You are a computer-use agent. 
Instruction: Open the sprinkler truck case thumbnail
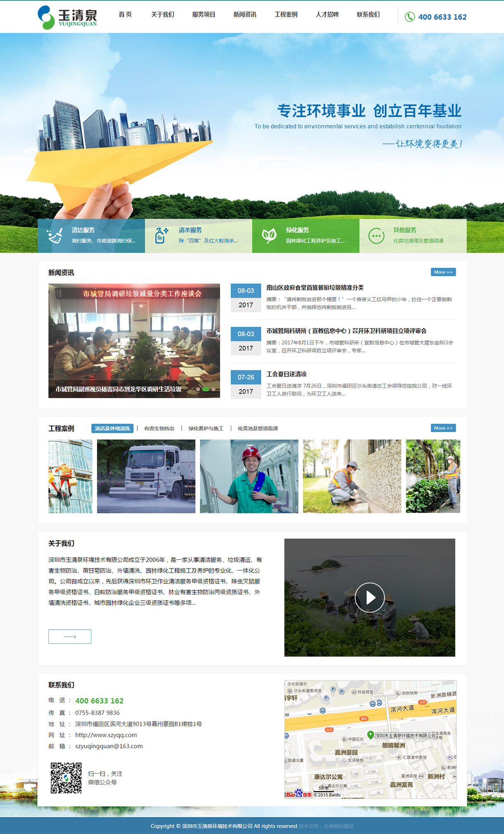point(146,476)
